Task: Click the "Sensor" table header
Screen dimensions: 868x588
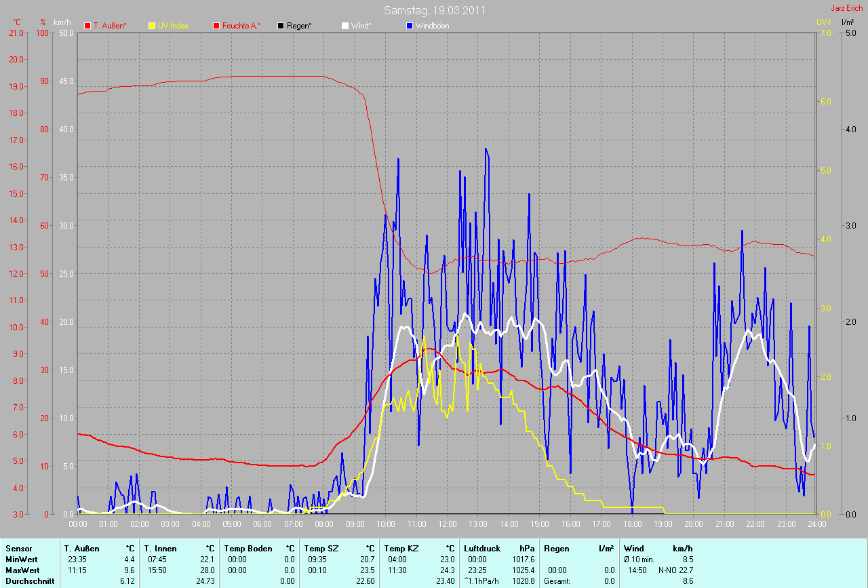Action: [x=18, y=548]
